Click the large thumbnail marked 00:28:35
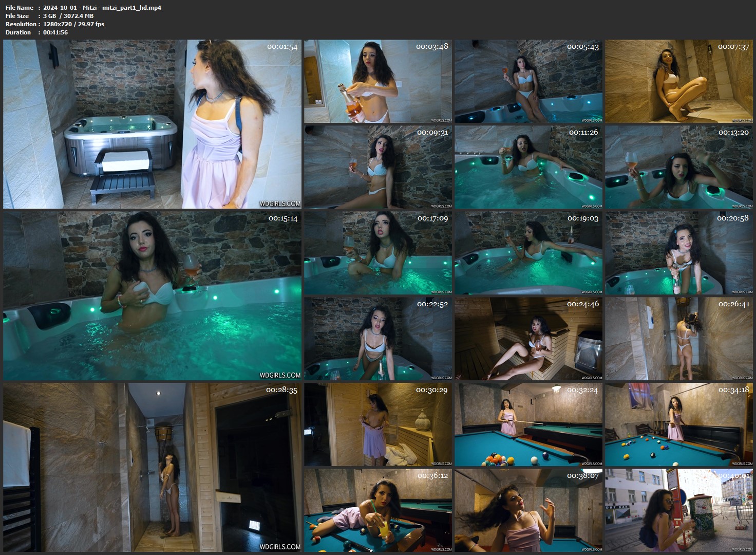756x555 pixels. [152, 467]
